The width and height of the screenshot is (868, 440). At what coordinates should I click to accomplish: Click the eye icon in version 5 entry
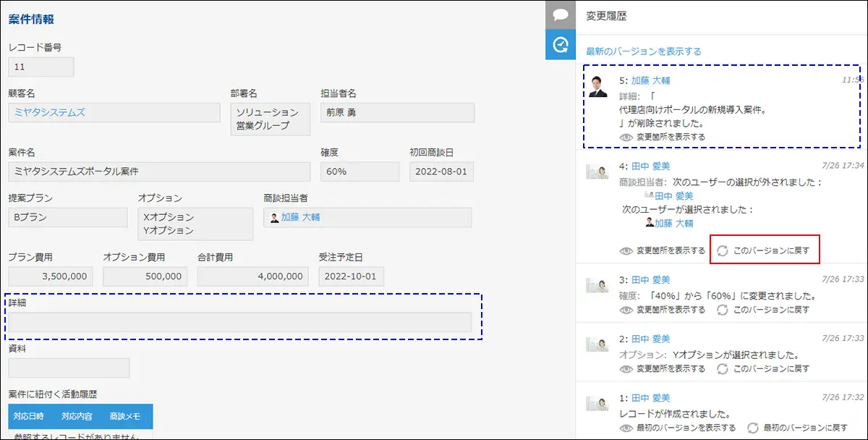coord(626,137)
